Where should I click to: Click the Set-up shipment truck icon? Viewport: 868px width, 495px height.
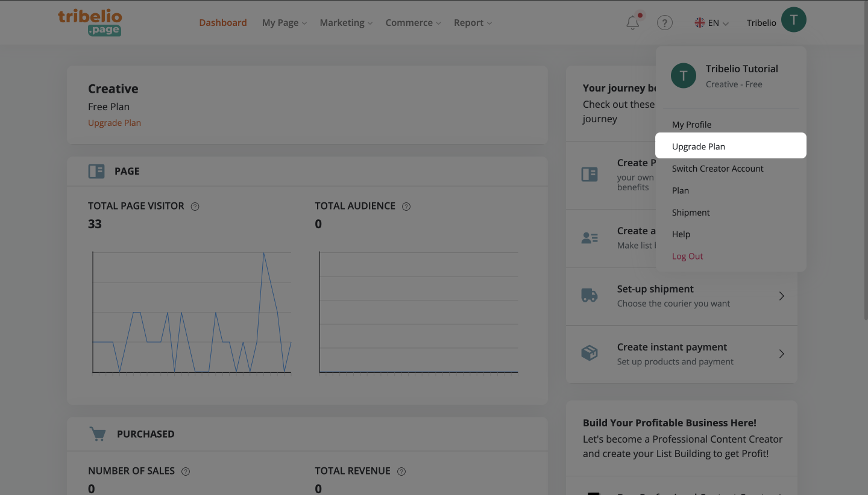tap(589, 296)
